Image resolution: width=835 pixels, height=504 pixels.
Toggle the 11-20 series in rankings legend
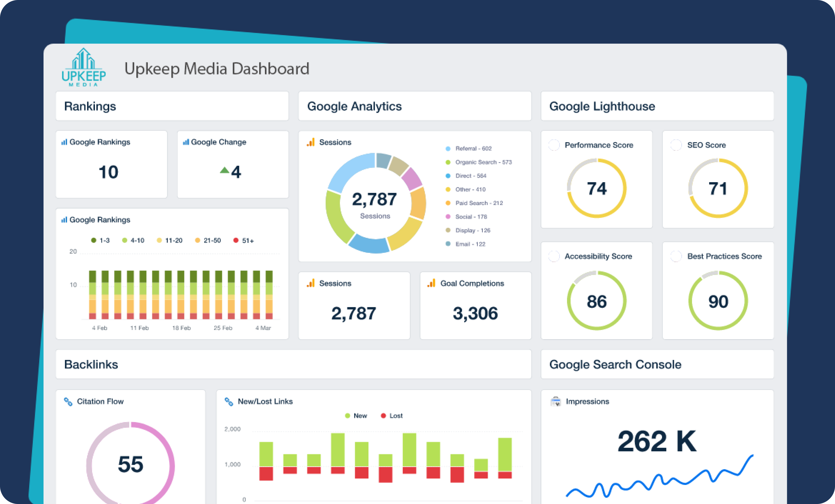point(169,240)
